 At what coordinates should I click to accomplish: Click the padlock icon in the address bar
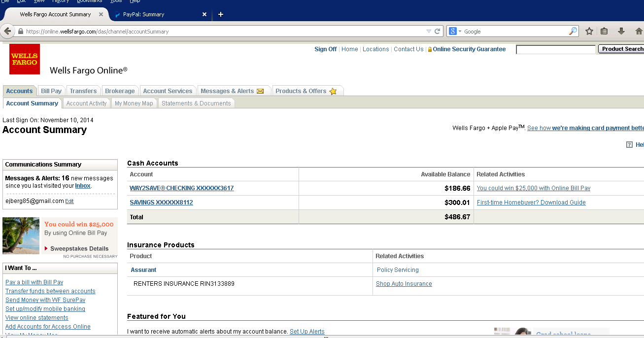(x=21, y=31)
